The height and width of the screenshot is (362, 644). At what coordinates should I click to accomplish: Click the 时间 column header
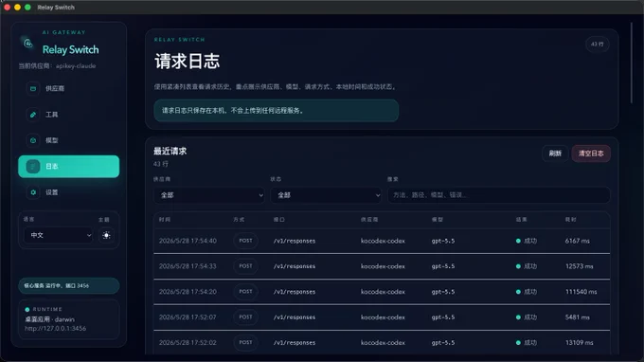(x=165, y=220)
